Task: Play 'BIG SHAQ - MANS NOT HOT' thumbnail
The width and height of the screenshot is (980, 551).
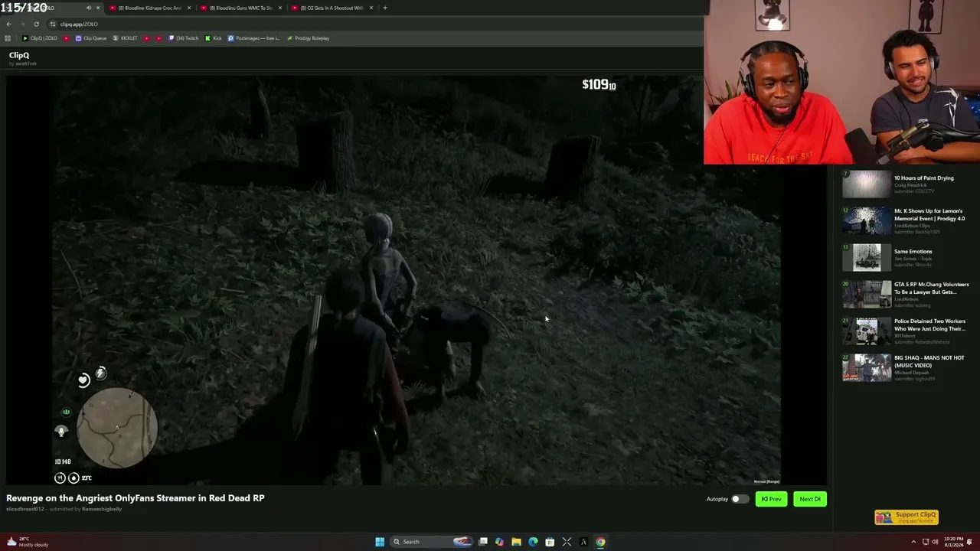Action: [867, 368]
